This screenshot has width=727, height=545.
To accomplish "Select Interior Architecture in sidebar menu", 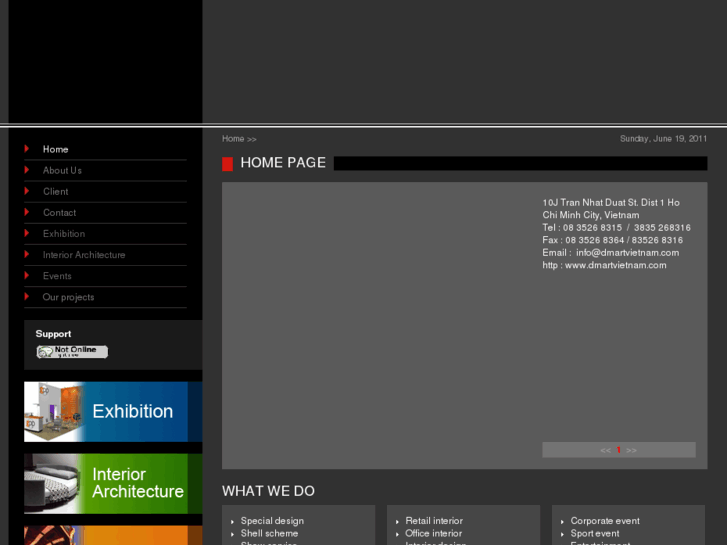I will (84, 255).
